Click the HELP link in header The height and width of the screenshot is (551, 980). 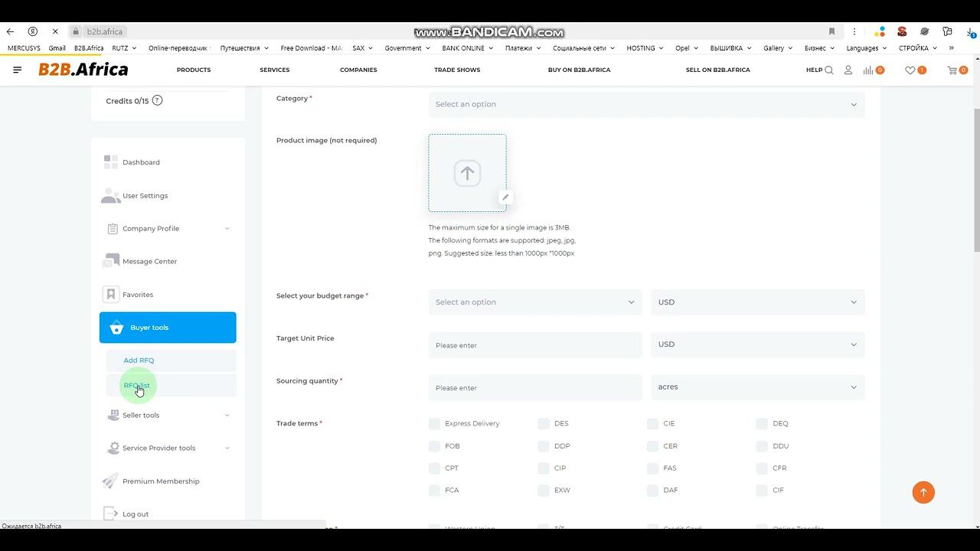814,70
